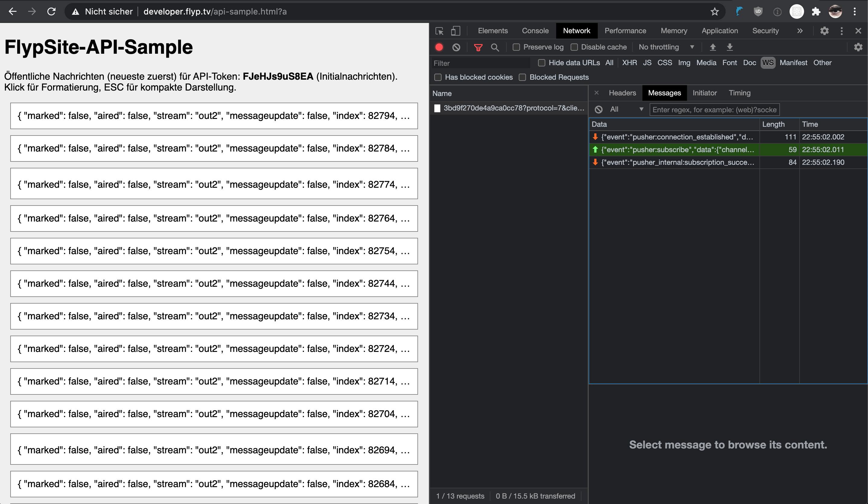The height and width of the screenshot is (504, 868).
Task: Bookmark this page with the star icon
Action: [x=714, y=12]
